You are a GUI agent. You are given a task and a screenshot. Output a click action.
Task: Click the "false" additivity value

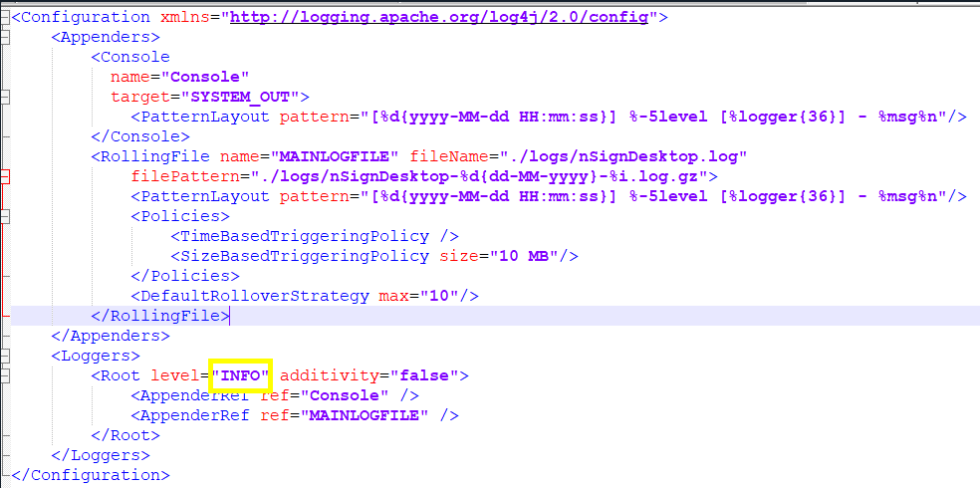[x=423, y=375]
